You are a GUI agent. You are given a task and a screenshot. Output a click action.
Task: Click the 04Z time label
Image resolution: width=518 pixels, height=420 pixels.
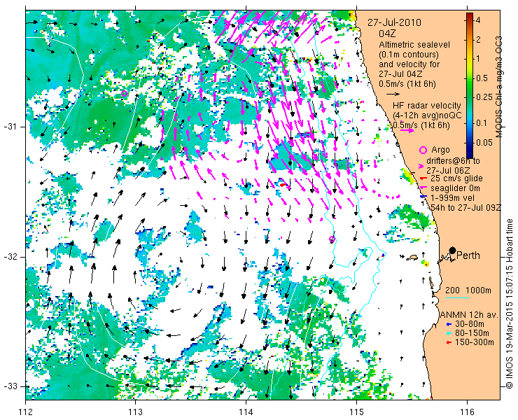[x=387, y=34]
